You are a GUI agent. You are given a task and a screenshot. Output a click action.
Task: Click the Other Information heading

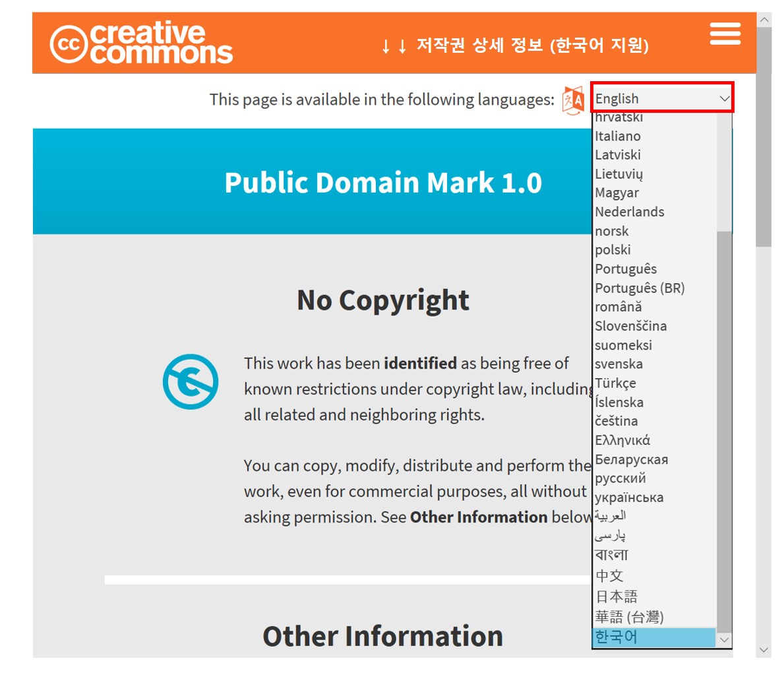pos(383,636)
